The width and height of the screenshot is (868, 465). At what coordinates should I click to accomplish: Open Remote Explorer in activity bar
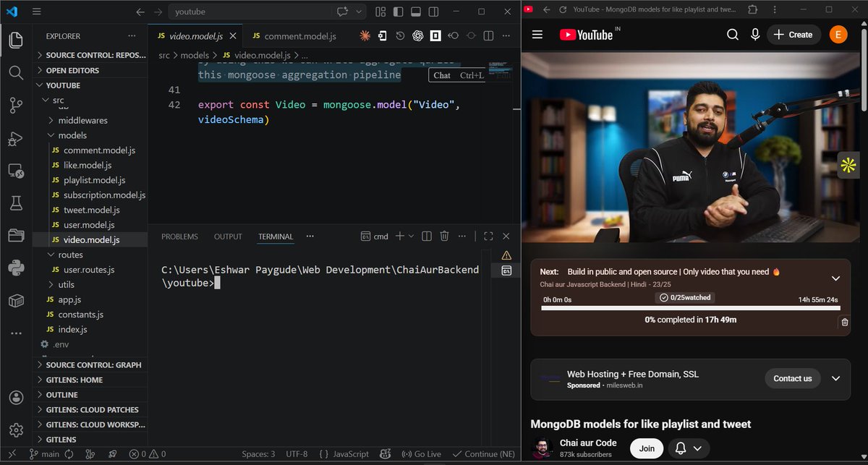(x=16, y=171)
